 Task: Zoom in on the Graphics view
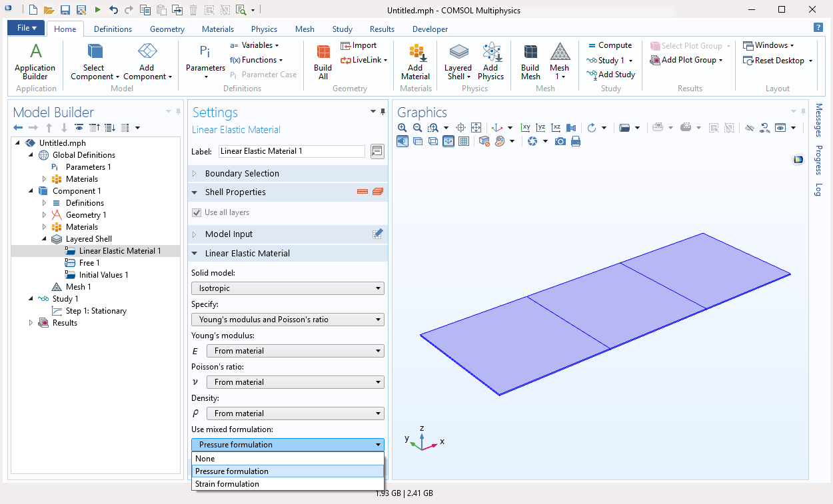pyautogui.click(x=402, y=128)
